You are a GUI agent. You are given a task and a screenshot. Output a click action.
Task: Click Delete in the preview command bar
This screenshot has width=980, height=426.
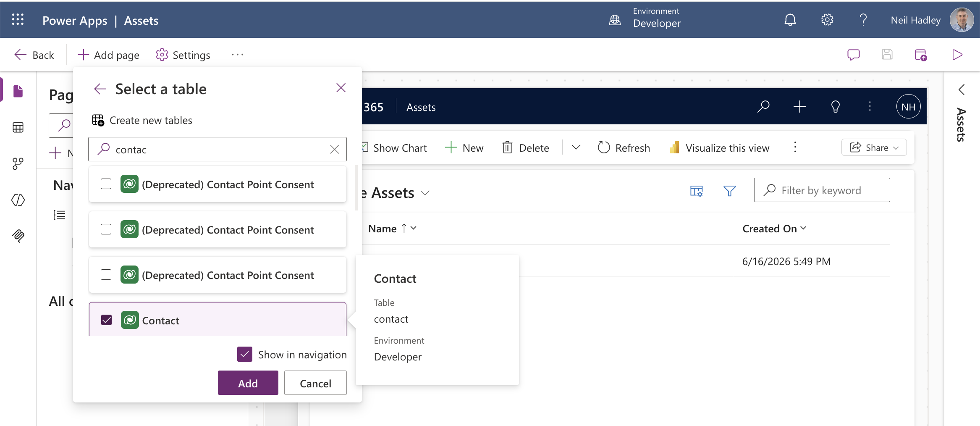click(x=525, y=147)
